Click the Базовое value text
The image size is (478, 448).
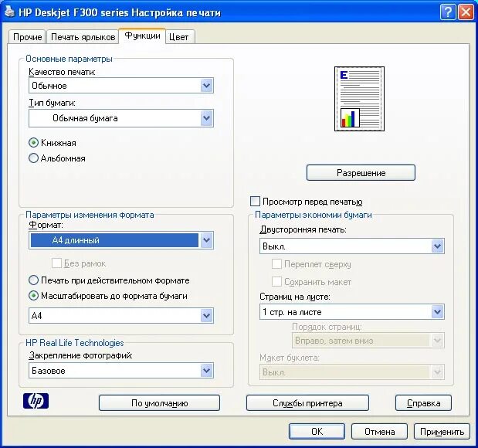coord(49,371)
